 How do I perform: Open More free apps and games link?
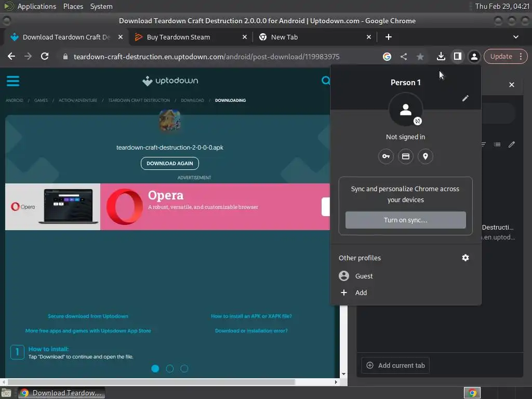tap(88, 330)
